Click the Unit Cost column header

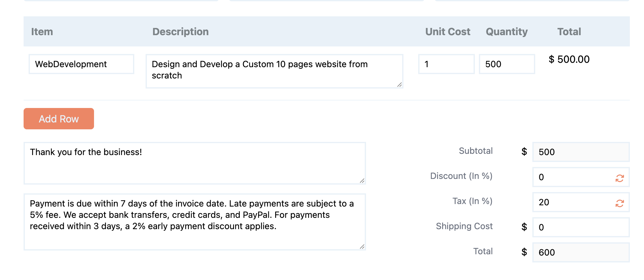coord(447,31)
